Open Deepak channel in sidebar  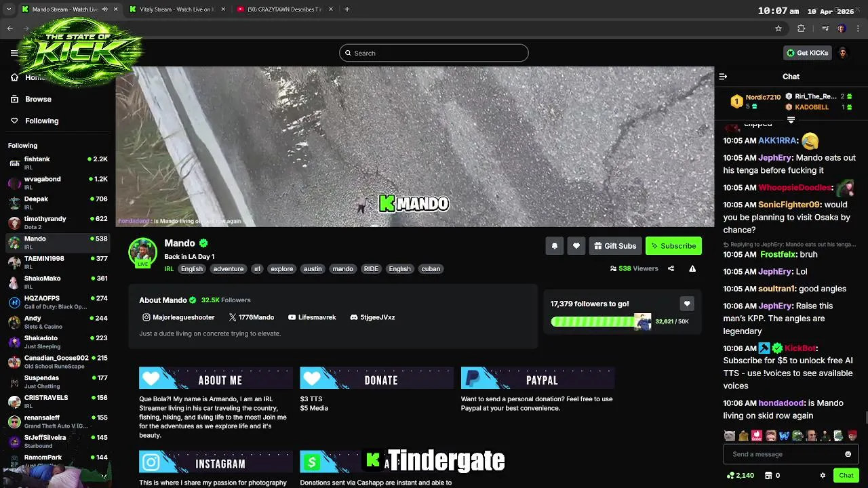[58, 203]
